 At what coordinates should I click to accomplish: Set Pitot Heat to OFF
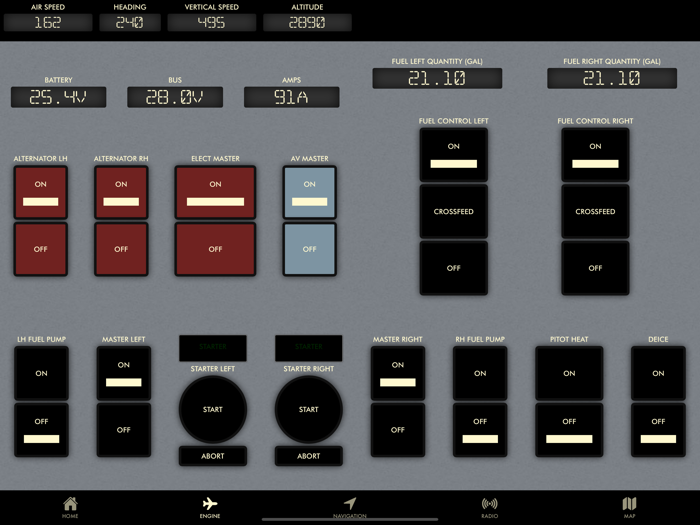(x=569, y=430)
